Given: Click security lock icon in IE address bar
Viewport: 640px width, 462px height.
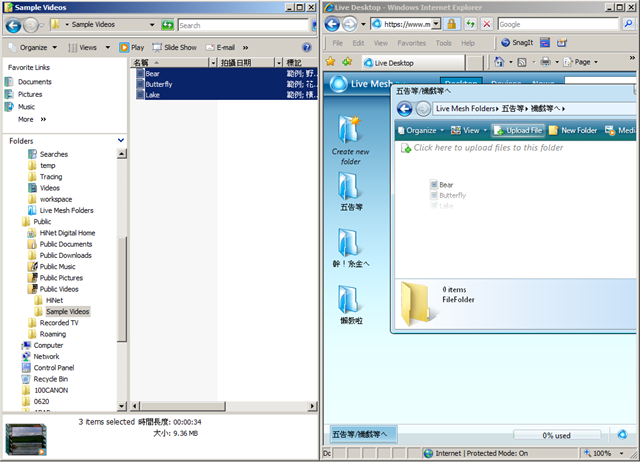Looking at the screenshot, I should (451, 24).
